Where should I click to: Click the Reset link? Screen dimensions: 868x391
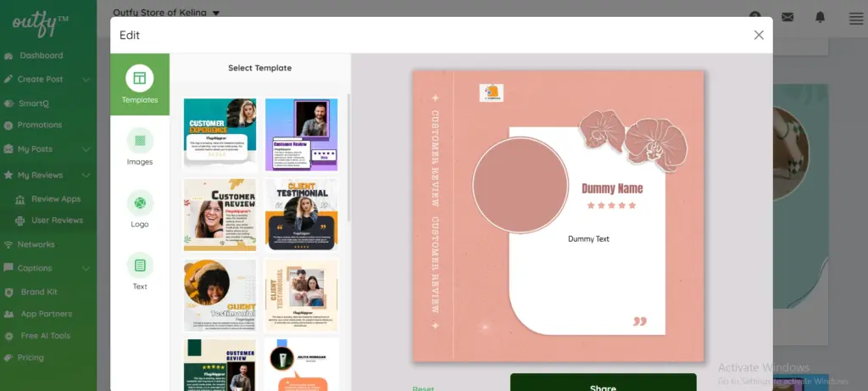(423, 388)
